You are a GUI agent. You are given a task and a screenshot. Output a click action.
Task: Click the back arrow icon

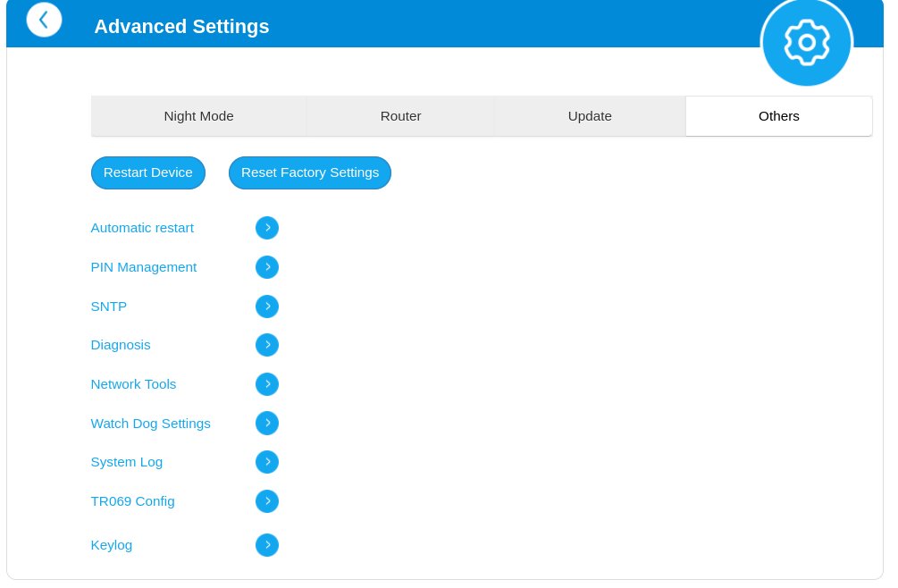point(44,20)
